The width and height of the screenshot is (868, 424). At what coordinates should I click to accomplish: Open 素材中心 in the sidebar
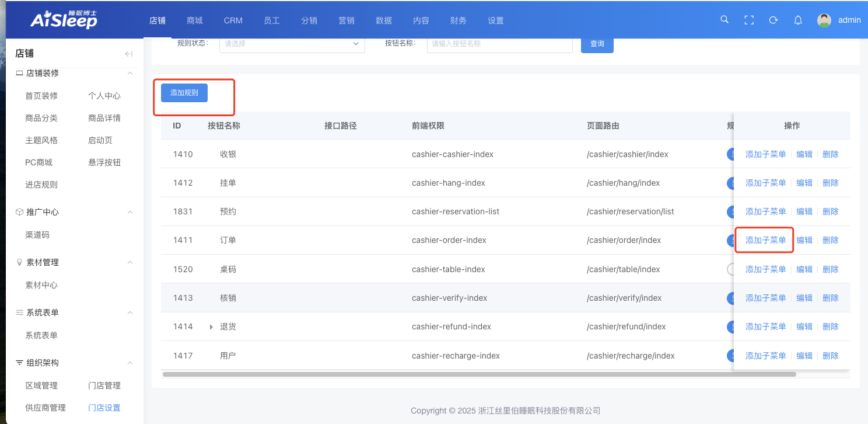(41, 285)
